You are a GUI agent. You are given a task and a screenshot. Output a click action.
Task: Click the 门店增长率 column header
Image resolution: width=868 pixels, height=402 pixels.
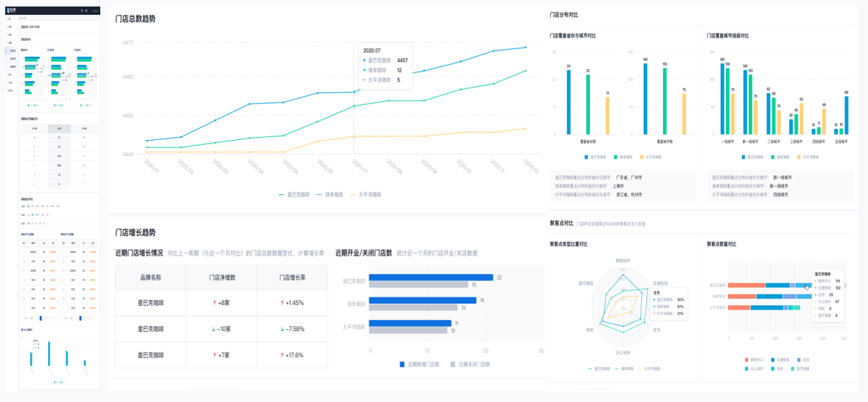point(292,277)
